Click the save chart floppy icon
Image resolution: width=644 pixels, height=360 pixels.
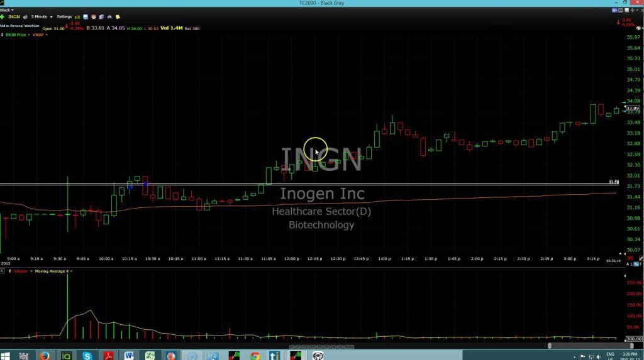tap(86, 17)
